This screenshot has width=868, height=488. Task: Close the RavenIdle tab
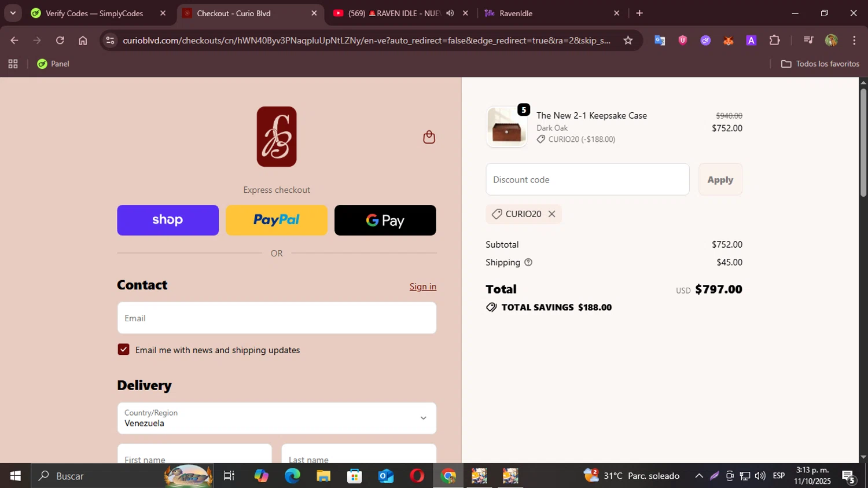pyautogui.click(x=616, y=13)
